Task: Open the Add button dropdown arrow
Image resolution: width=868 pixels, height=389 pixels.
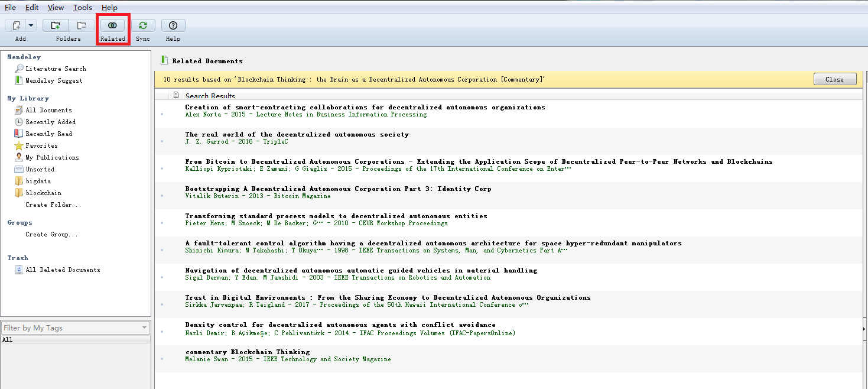Action: pyautogui.click(x=31, y=25)
